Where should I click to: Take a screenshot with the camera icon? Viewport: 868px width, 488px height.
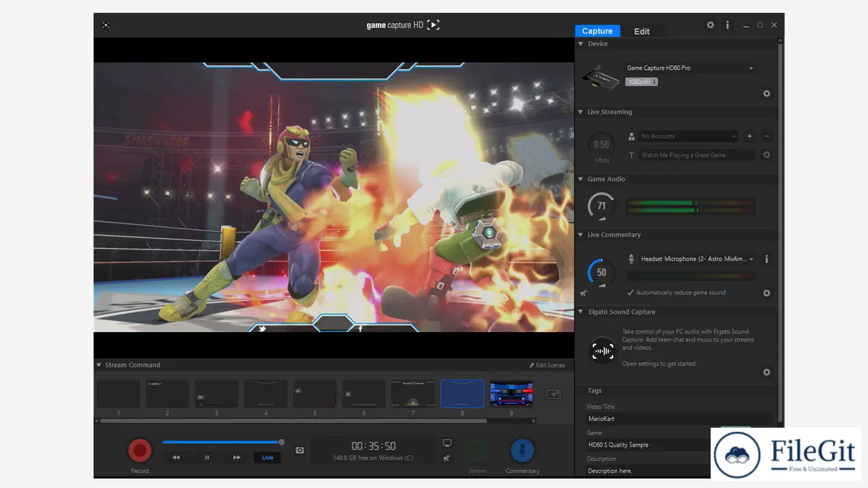click(x=300, y=450)
